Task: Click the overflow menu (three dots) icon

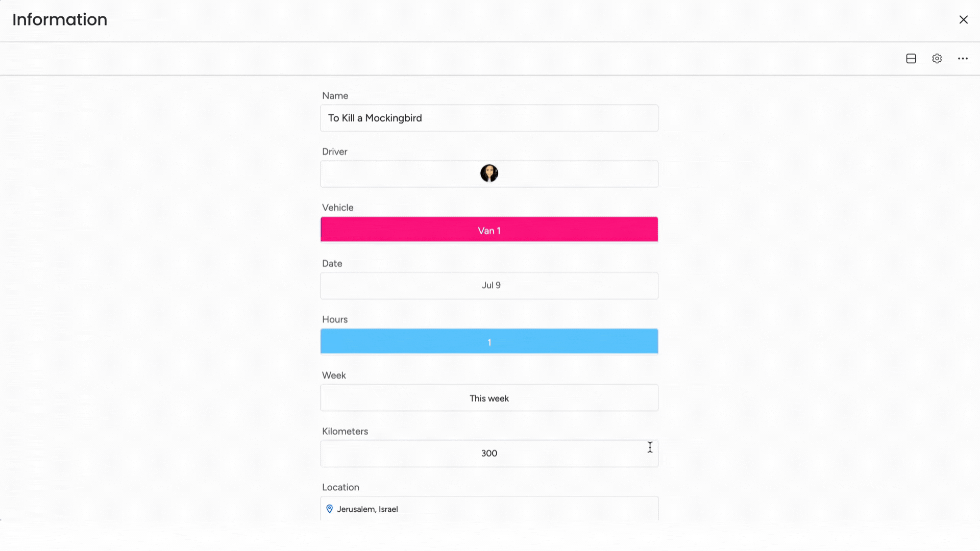Action: [x=963, y=59]
